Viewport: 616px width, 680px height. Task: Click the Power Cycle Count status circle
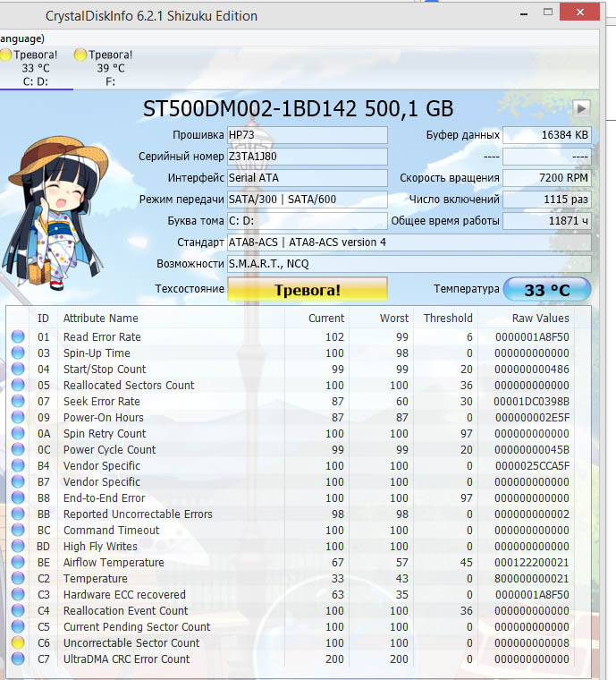click(18, 449)
